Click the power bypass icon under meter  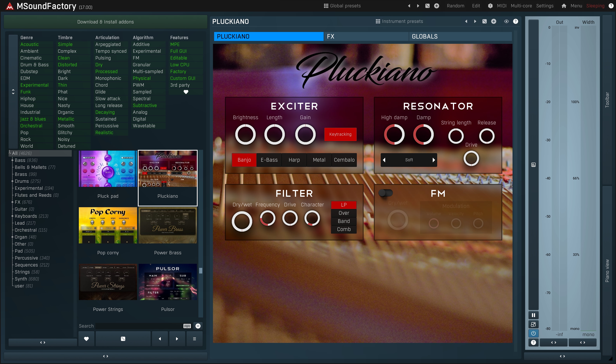(x=533, y=333)
